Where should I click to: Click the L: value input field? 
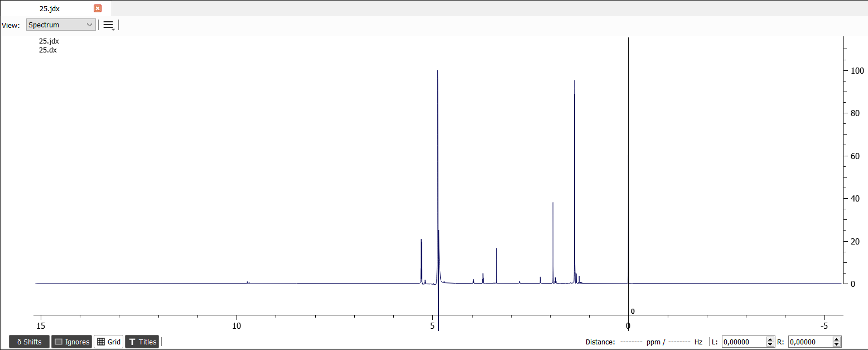pos(744,342)
